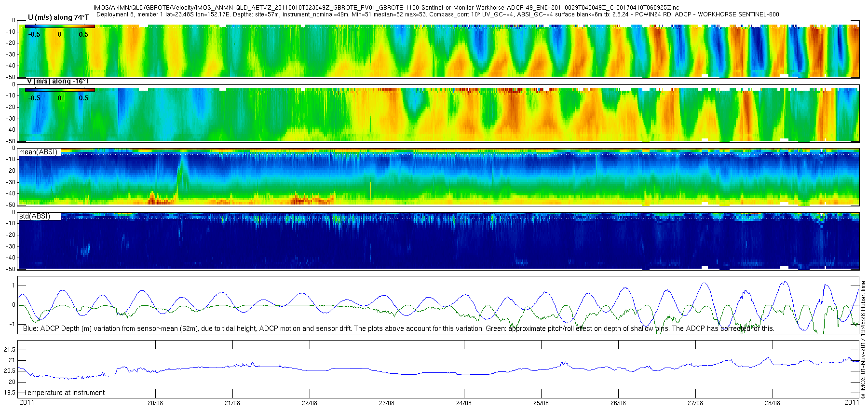Click the 1 tick on the depth variation axis

pyautogui.click(x=14, y=286)
